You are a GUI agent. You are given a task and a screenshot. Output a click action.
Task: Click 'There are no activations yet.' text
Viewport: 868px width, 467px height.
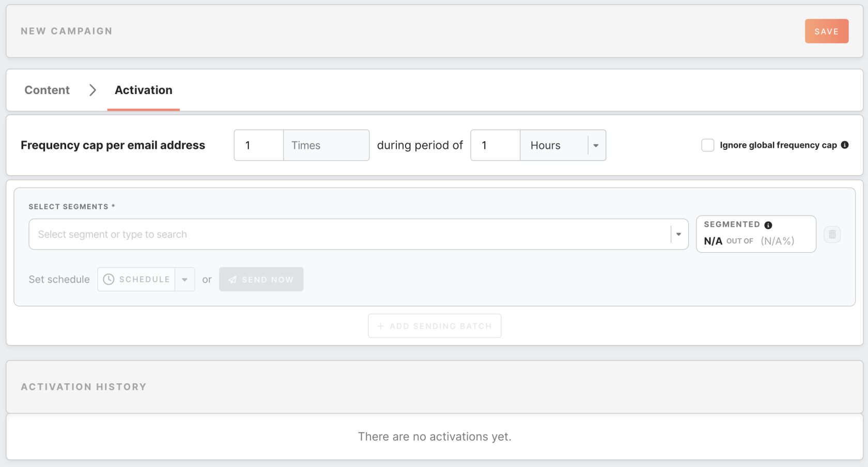(435, 437)
